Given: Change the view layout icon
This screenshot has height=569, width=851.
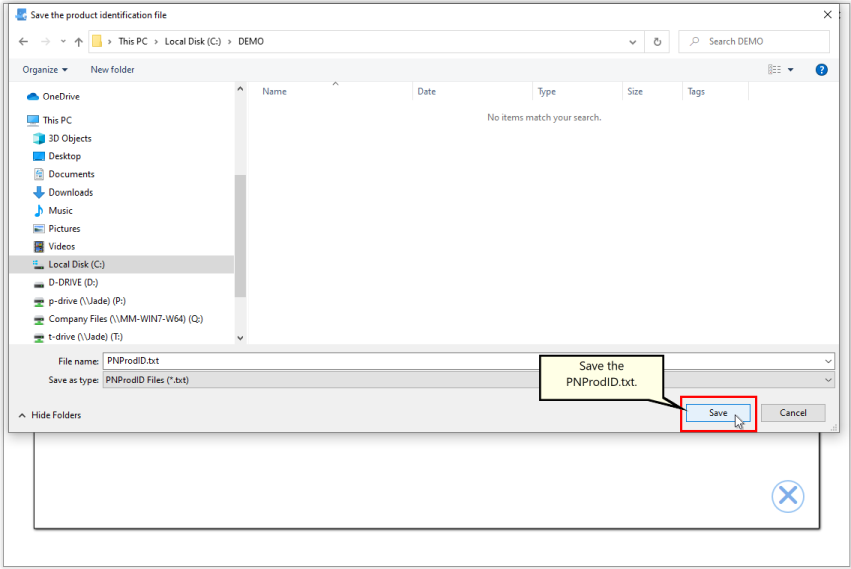Looking at the screenshot, I should pos(774,69).
